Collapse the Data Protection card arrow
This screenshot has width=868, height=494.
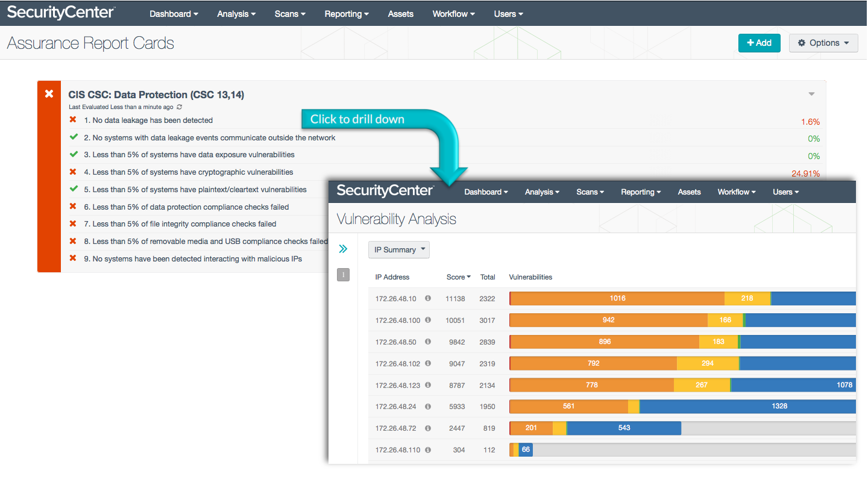811,94
